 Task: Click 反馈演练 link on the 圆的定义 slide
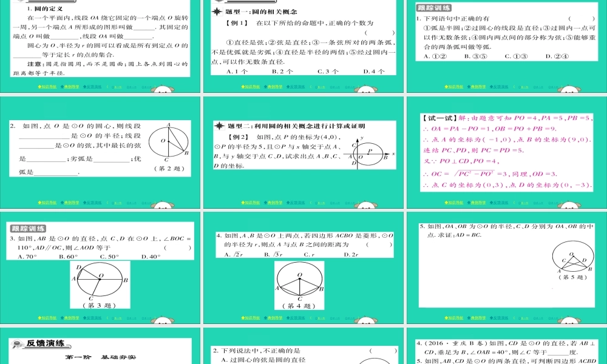(92, 87)
